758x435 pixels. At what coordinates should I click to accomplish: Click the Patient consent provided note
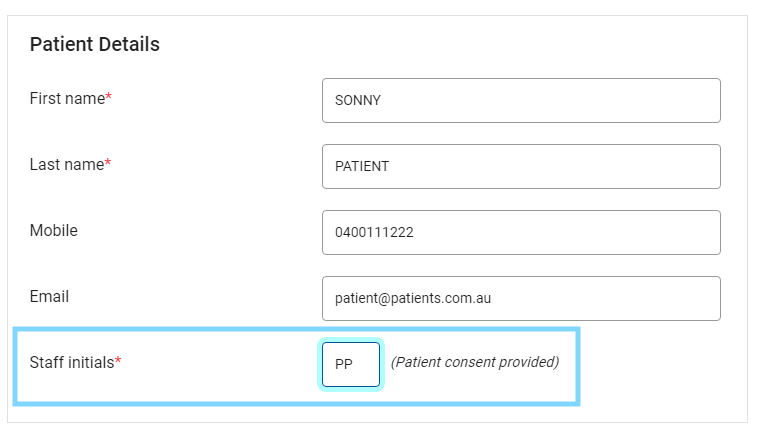coord(475,362)
